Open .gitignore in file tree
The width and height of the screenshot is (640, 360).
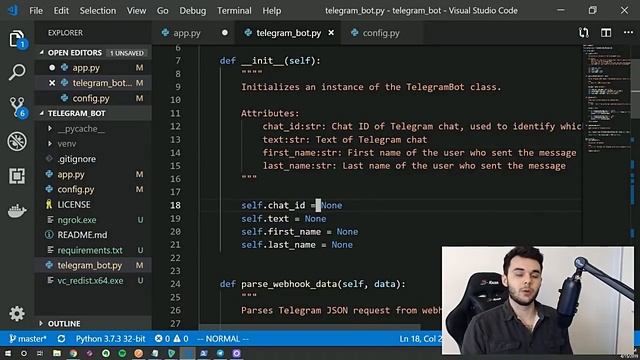click(x=77, y=159)
